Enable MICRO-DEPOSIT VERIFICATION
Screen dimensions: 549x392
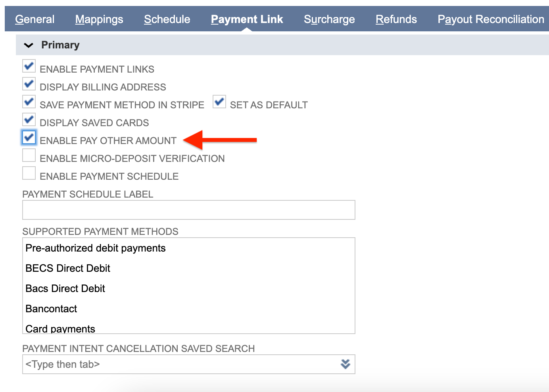29,155
